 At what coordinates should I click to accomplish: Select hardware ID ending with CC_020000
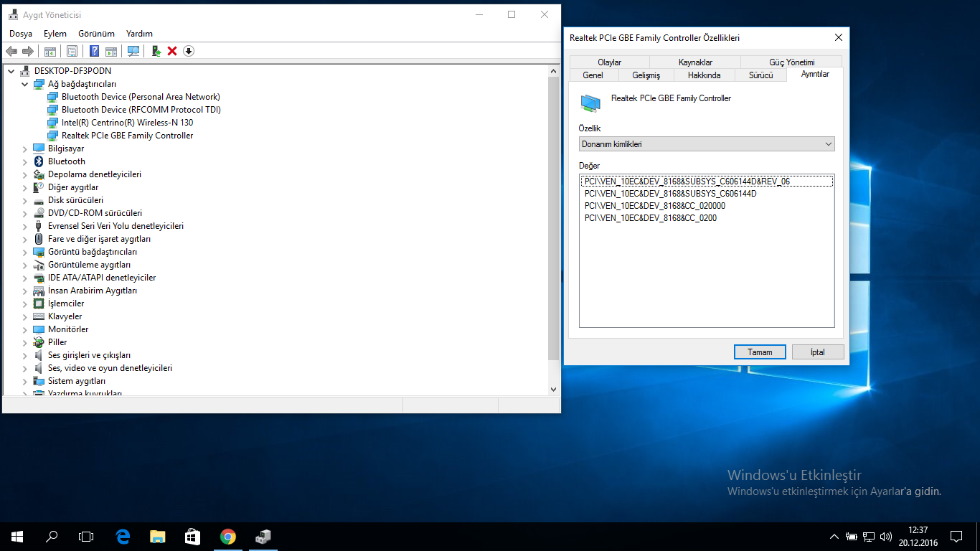[654, 206]
